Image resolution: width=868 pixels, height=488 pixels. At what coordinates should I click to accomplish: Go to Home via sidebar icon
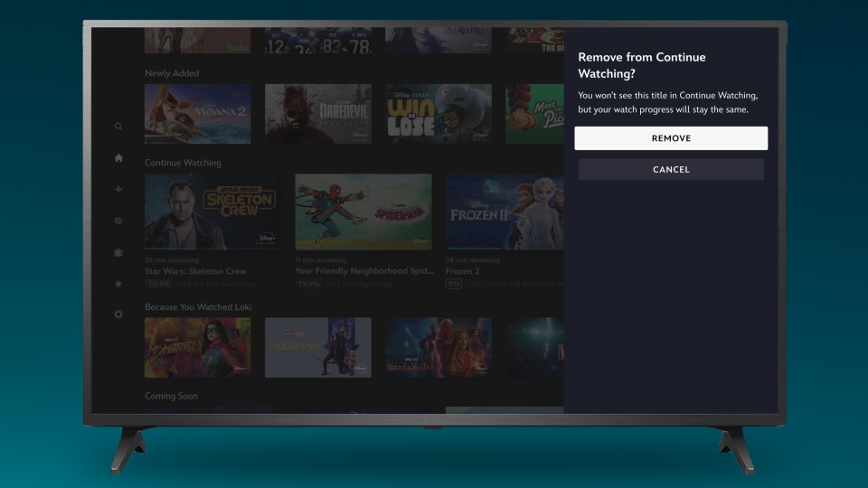(118, 158)
